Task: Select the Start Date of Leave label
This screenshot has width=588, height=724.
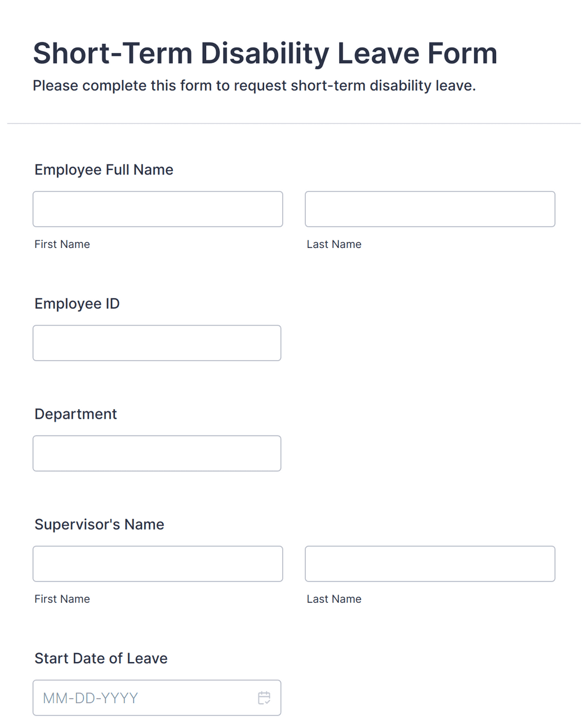Action: (x=101, y=658)
